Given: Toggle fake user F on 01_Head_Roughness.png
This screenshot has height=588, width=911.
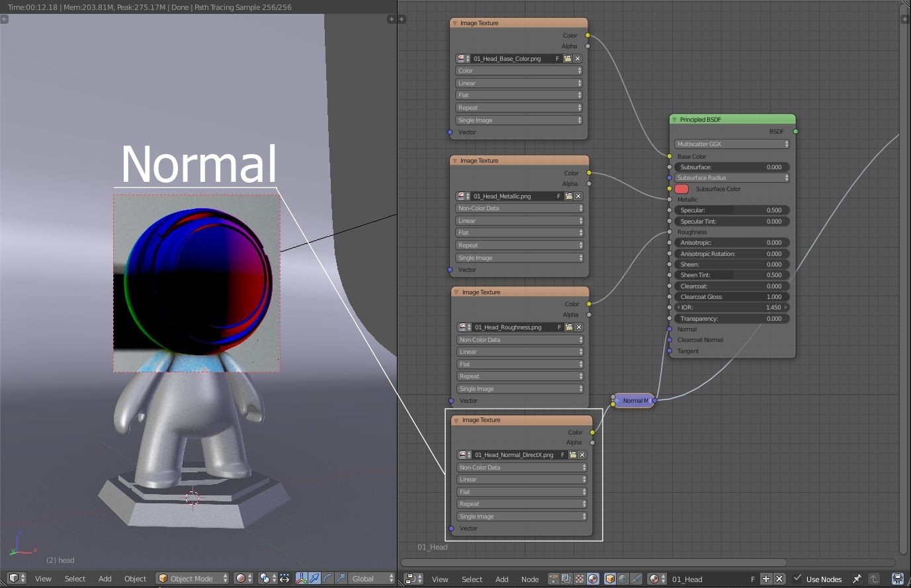Looking at the screenshot, I should (x=559, y=327).
